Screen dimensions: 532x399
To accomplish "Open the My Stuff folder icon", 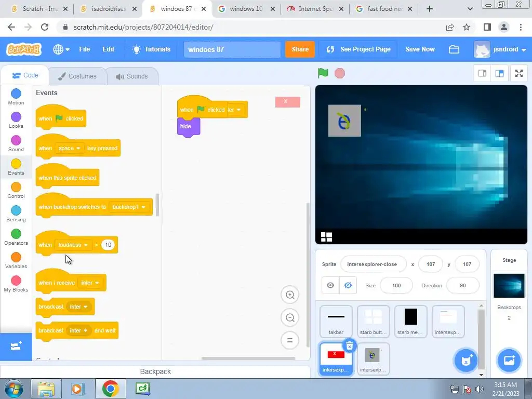I will point(454,49).
